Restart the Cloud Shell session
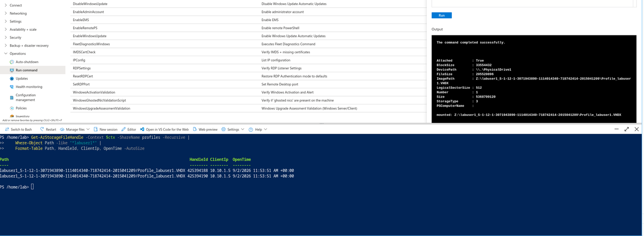This screenshot has height=236, width=644. point(48,129)
